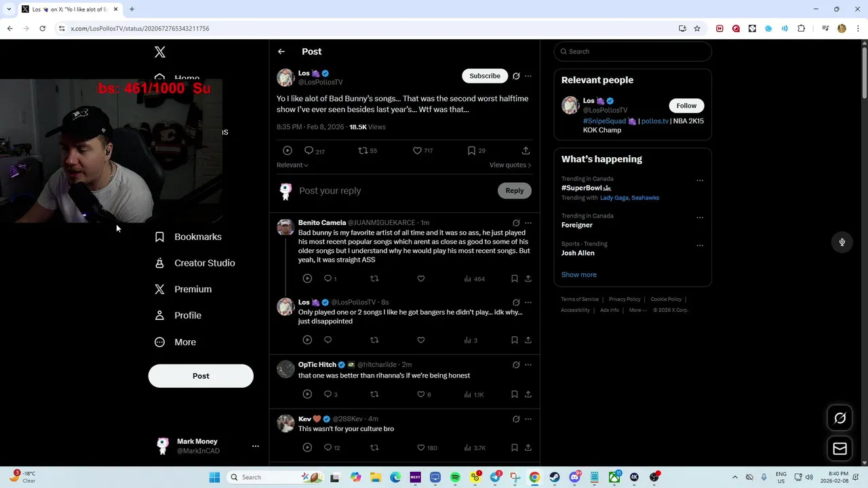Image resolution: width=868 pixels, height=488 pixels.
Task: Click the large Post compose button
Action: [x=201, y=376]
